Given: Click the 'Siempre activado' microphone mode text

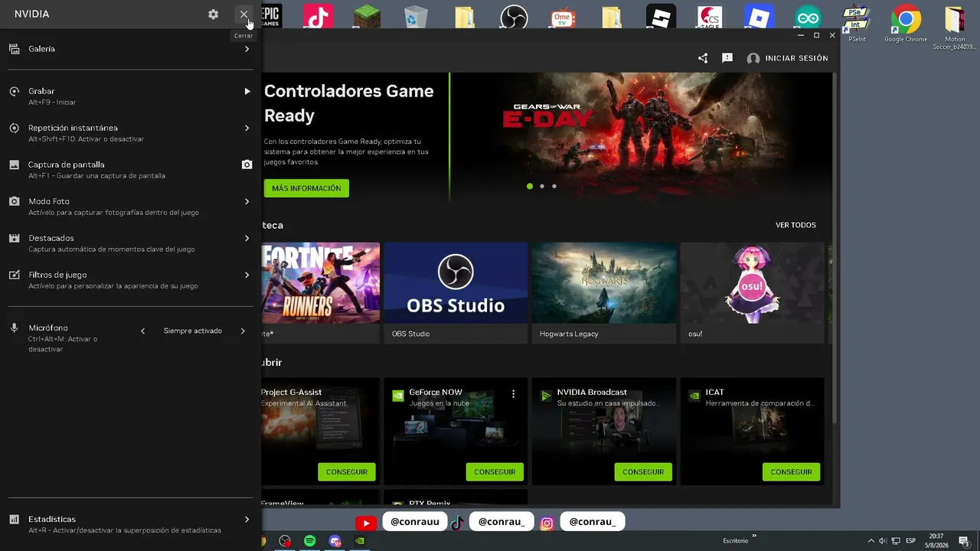Looking at the screenshot, I should click(x=193, y=331).
